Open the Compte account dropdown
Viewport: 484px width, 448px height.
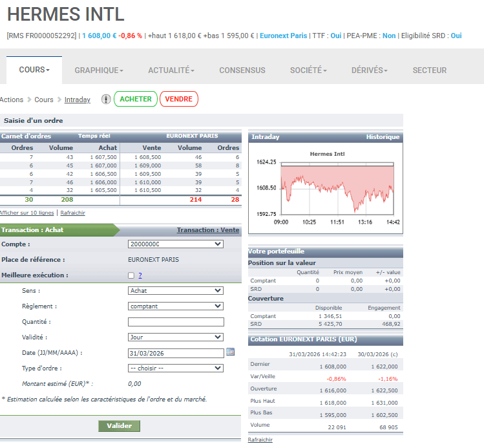point(176,244)
